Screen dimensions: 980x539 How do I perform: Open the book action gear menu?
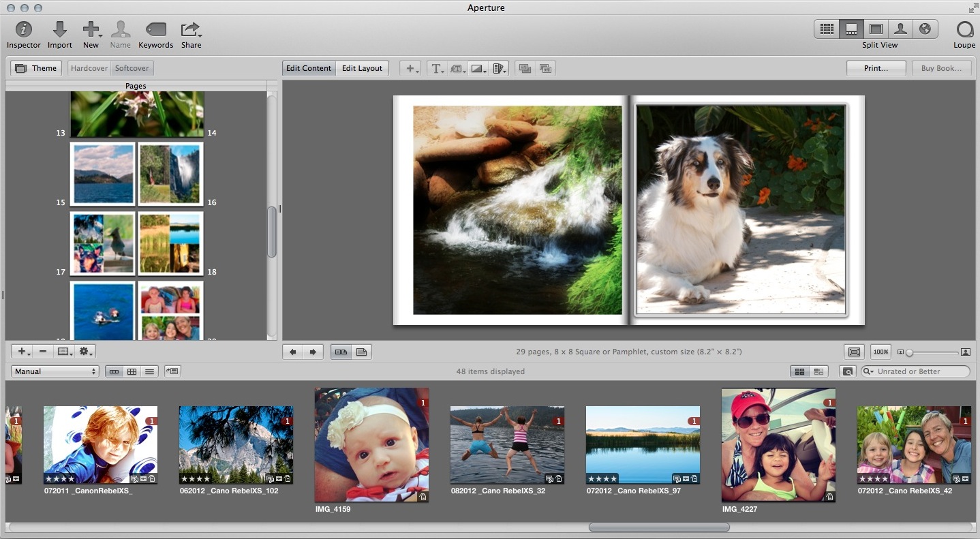(x=86, y=352)
